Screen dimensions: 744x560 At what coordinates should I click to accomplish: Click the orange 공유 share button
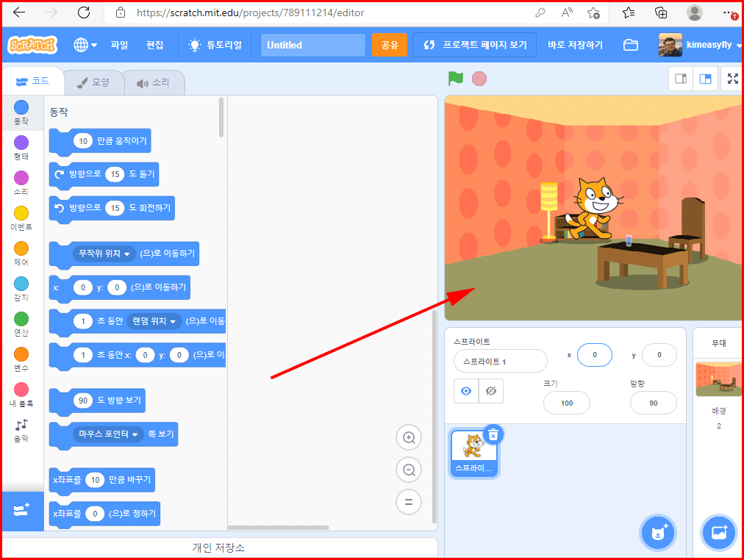(390, 45)
